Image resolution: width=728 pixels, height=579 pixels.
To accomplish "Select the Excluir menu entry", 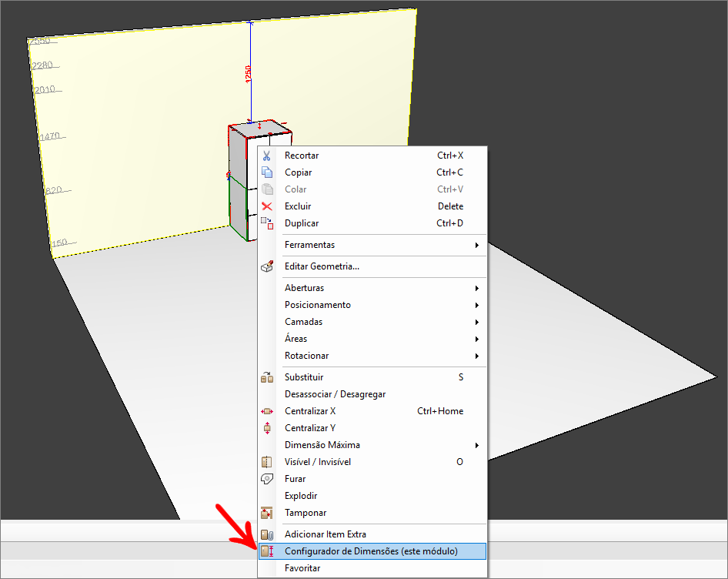I will point(372,206).
